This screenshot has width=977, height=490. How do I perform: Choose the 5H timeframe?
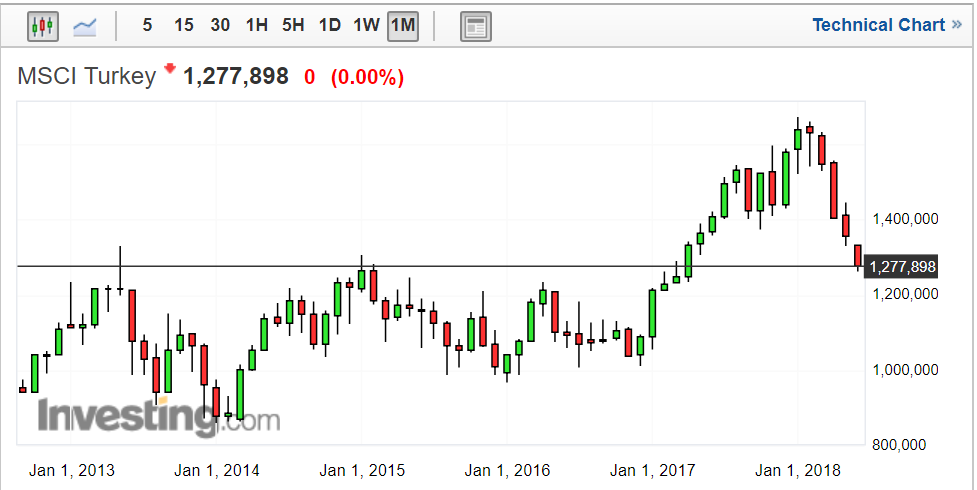pos(293,25)
